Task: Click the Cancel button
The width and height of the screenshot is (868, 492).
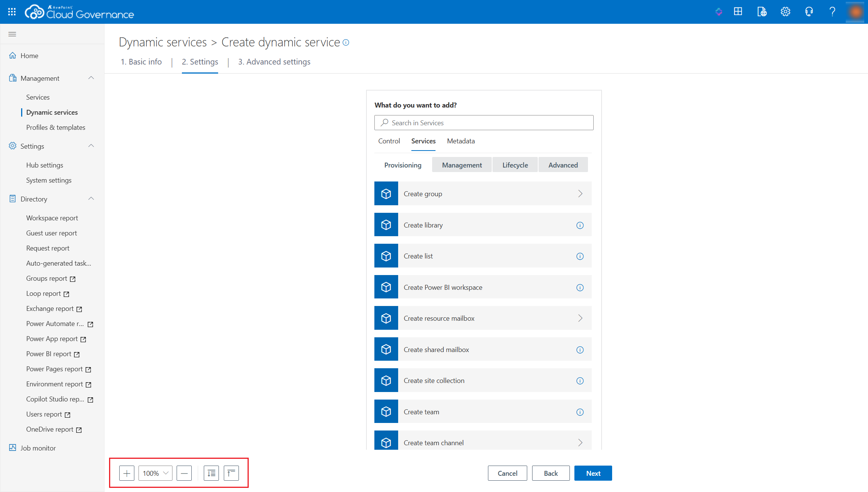Action: tap(507, 473)
